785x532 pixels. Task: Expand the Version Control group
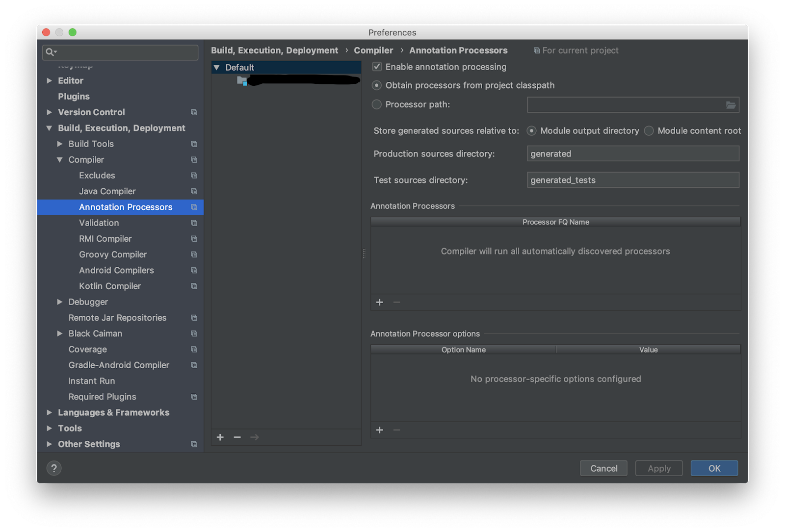[x=49, y=112]
